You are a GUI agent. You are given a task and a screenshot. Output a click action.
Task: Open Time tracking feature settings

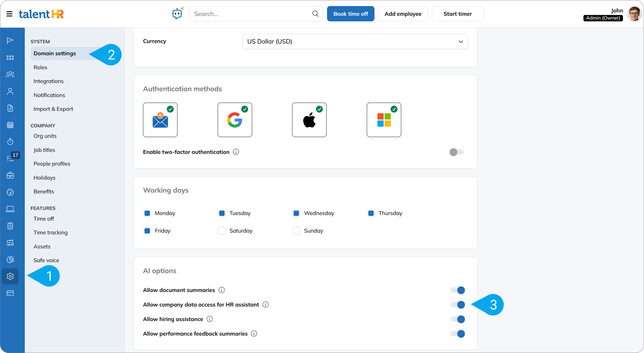pyautogui.click(x=50, y=232)
